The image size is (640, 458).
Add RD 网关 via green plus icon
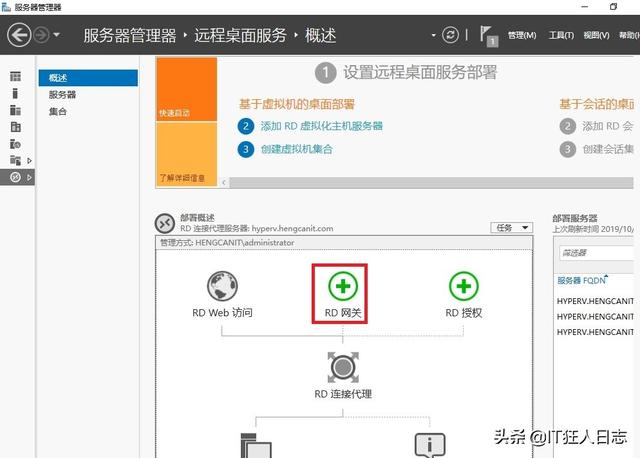click(343, 287)
